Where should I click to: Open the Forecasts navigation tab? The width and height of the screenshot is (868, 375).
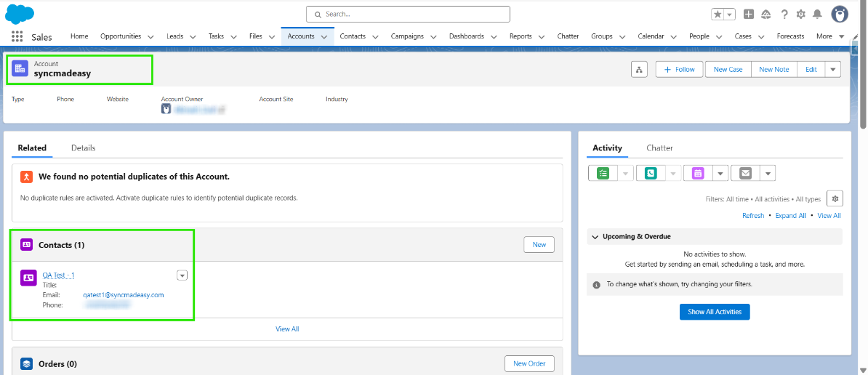790,36
